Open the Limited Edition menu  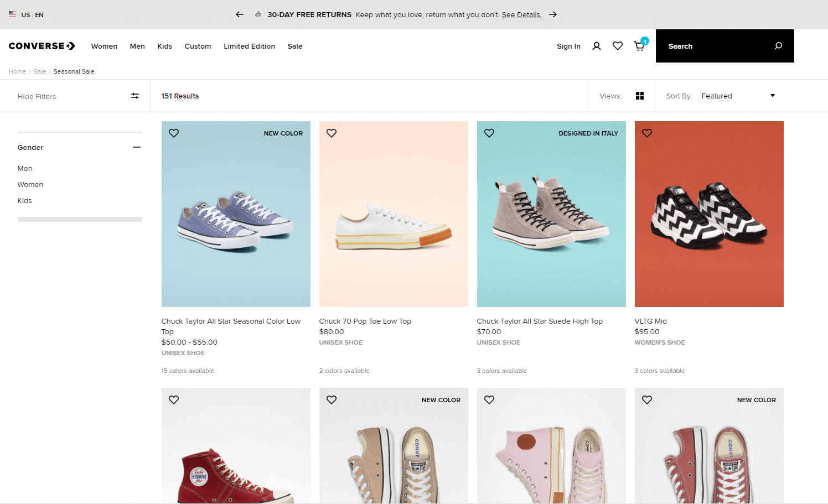[249, 46]
